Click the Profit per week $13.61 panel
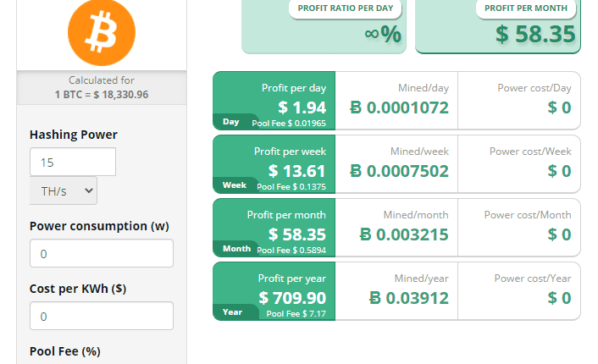The height and width of the screenshot is (364, 598). point(288,163)
